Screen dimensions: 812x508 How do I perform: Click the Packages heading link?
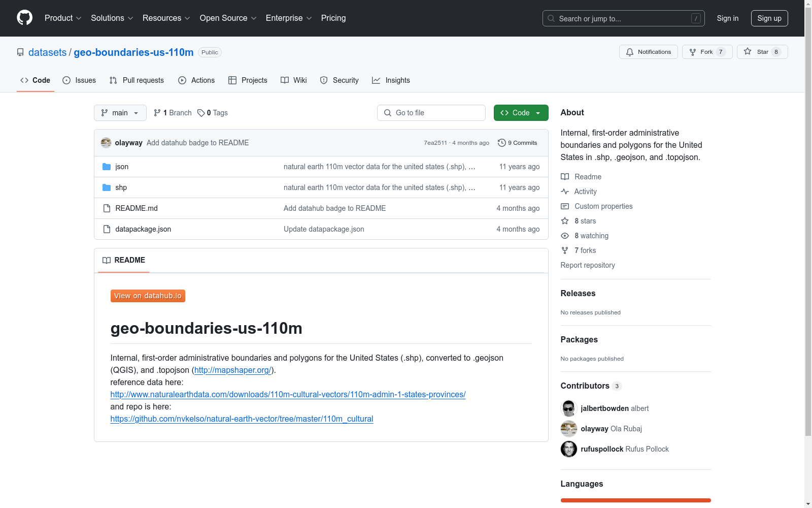pos(579,339)
